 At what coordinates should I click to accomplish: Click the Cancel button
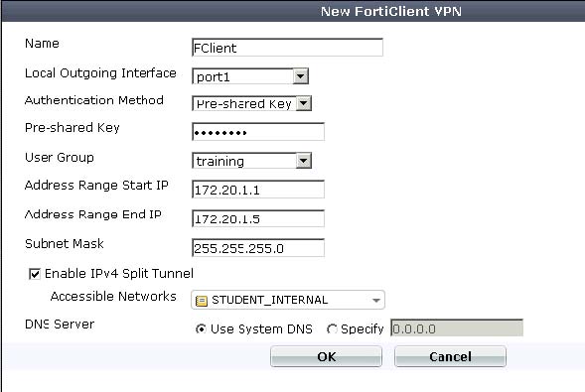(x=450, y=356)
